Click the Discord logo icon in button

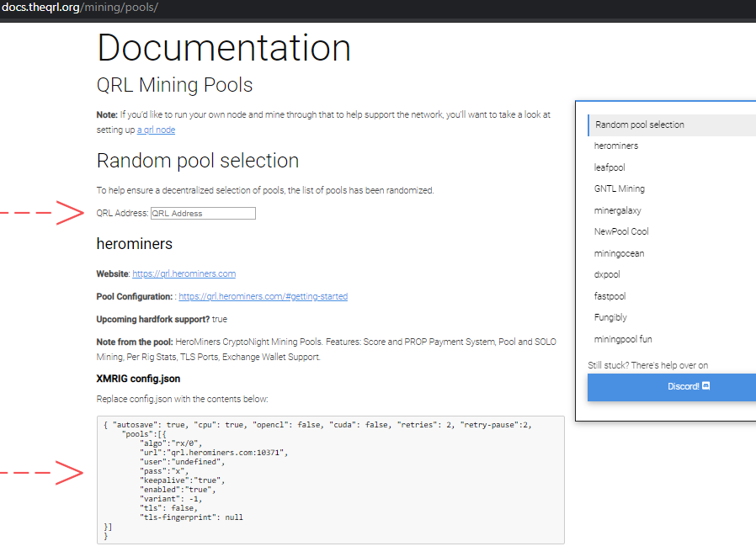[x=705, y=386]
